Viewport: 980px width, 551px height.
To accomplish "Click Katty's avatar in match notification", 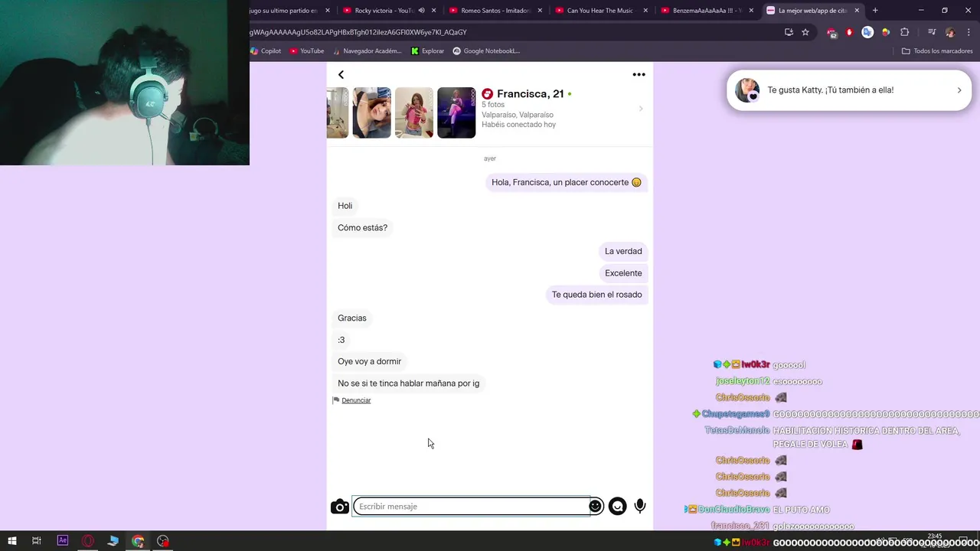I will tap(747, 90).
